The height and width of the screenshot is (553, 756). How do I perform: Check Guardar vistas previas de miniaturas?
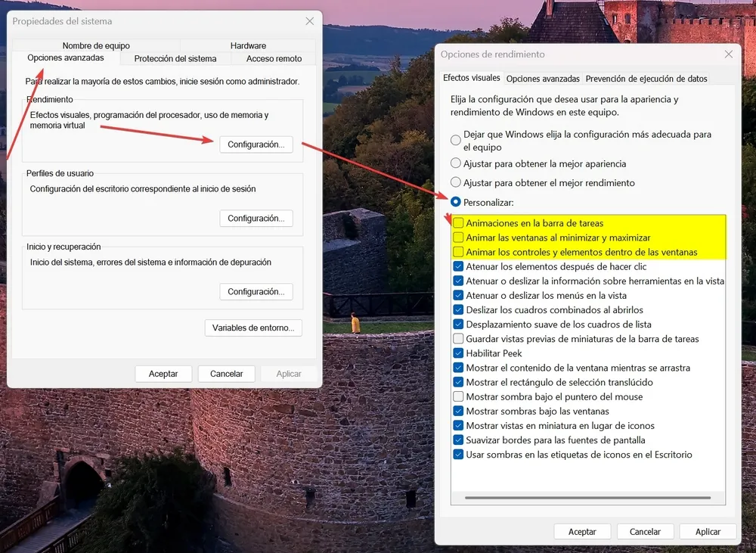coord(458,339)
